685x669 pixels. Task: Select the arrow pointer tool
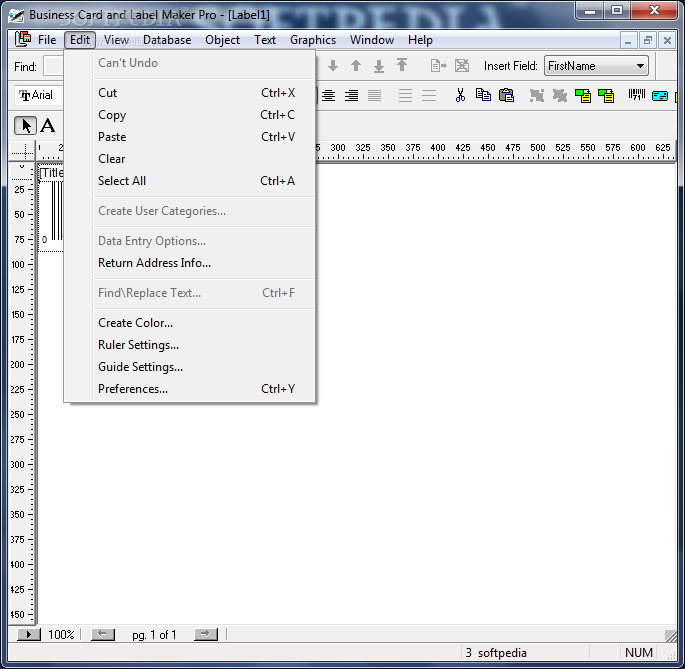(x=25, y=126)
